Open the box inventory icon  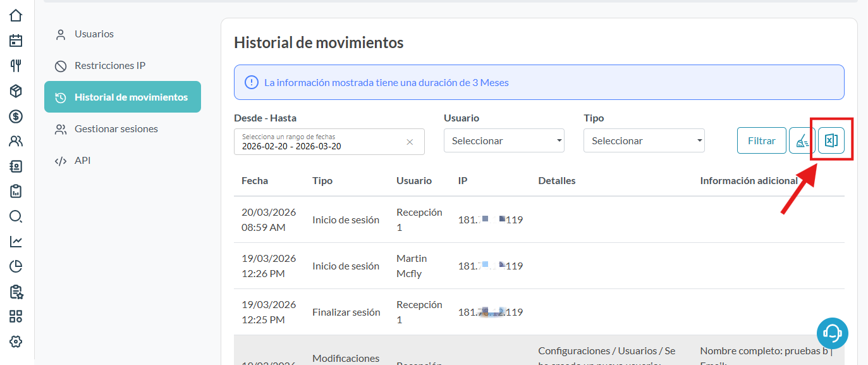(16, 91)
